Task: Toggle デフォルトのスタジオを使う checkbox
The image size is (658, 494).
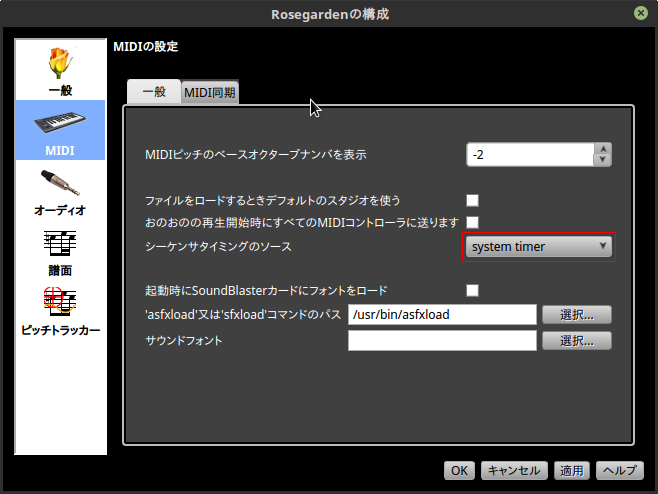Action: (472, 200)
